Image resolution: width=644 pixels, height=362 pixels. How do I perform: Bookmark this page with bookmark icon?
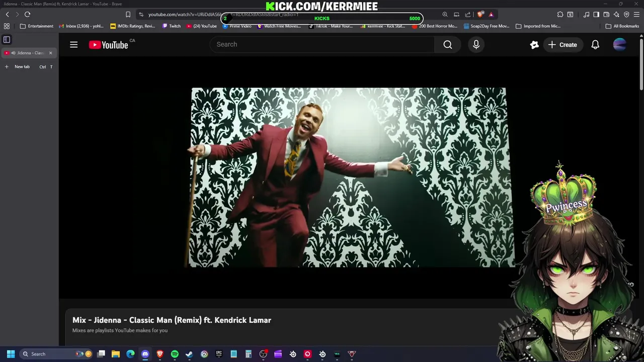coord(128,15)
